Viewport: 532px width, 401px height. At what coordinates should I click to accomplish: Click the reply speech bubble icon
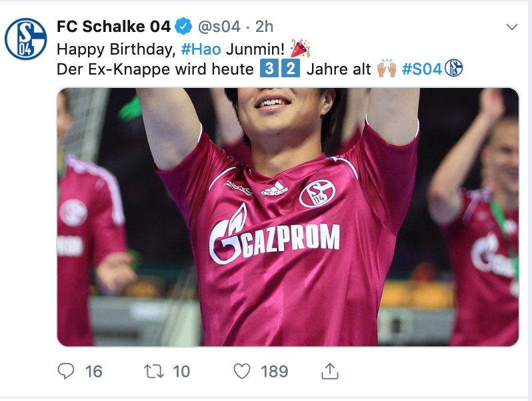pyautogui.click(x=66, y=371)
